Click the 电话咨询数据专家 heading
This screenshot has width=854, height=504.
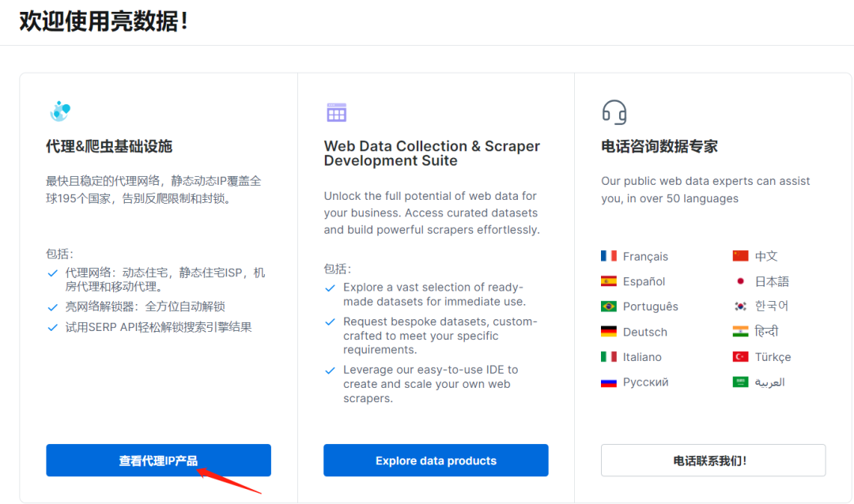point(659,146)
